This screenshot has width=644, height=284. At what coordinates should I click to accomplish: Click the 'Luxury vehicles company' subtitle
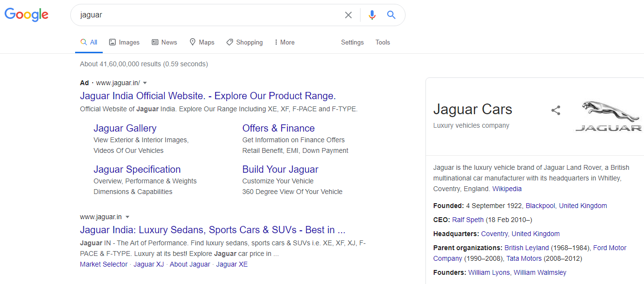pos(471,125)
